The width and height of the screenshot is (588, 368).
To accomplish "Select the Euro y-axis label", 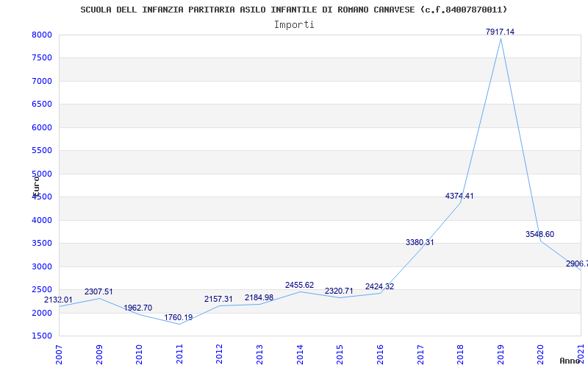I will pos(35,185).
